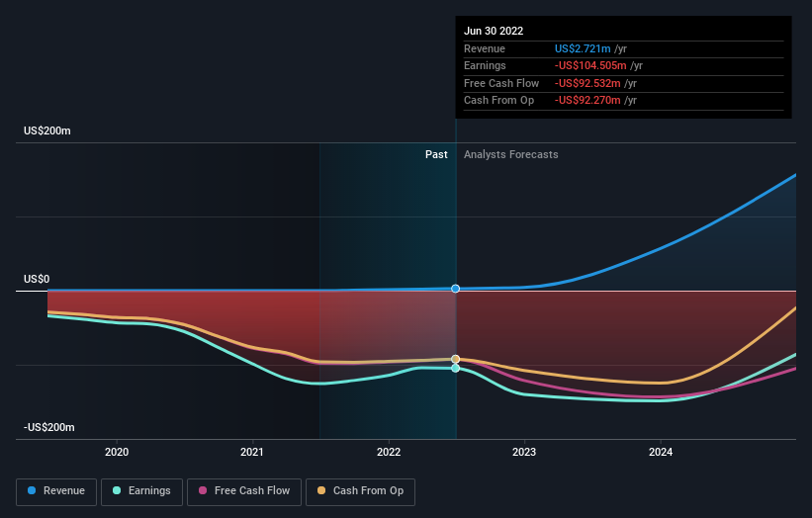Click the Past section label
The height and width of the screenshot is (518, 812).
coord(436,155)
